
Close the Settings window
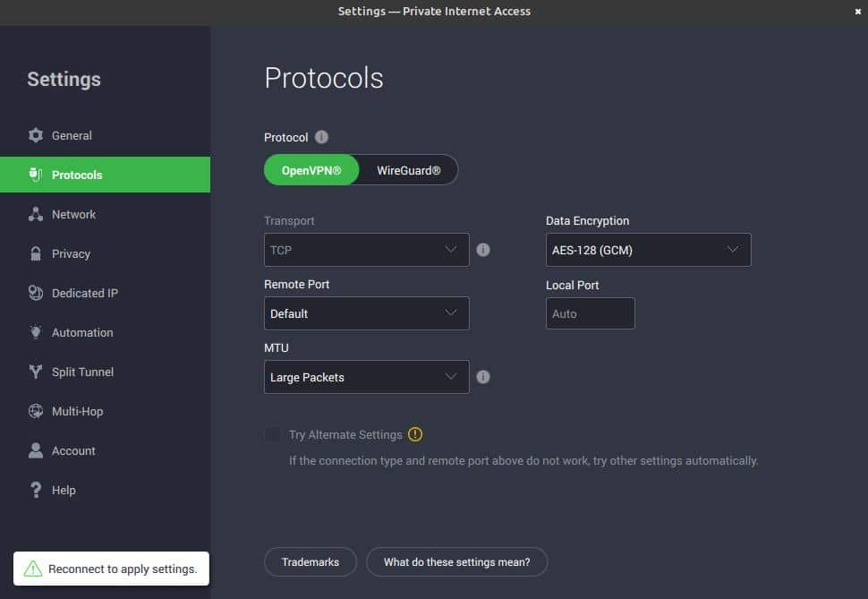(x=857, y=11)
